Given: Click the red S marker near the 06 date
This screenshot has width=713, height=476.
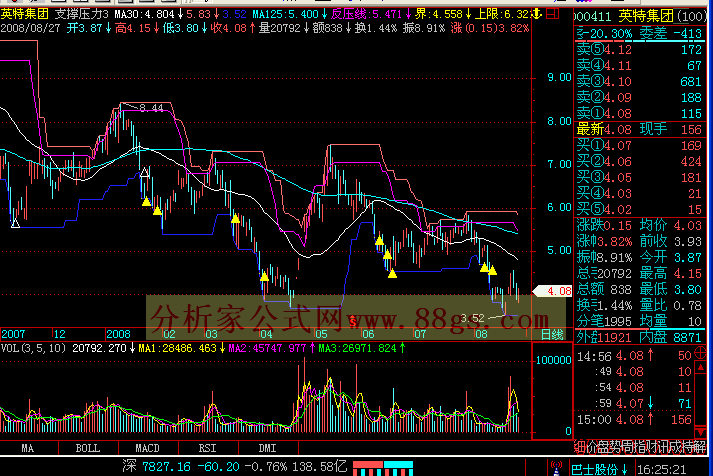Looking at the screenshot, I should pos(352,321).
